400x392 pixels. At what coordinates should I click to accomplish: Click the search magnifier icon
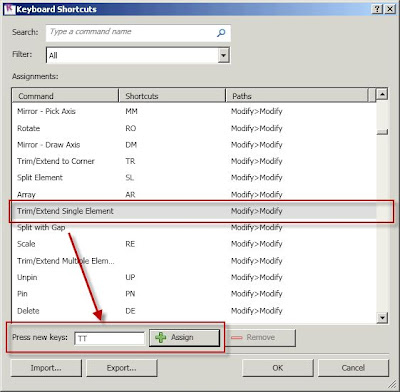click(221, 33)
